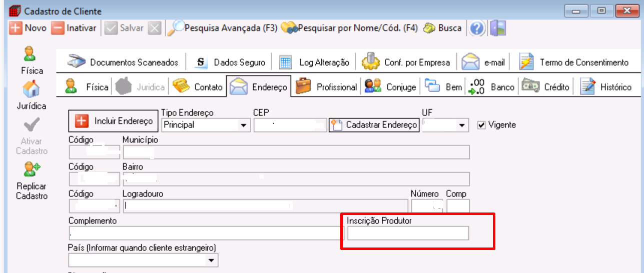The image size is (644, 273).
Task: Click the Logradouro input field
Action: [265, 206]
